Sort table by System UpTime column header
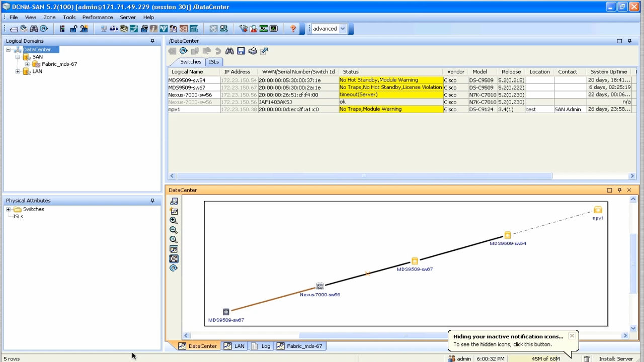This screenshot has height=362, width=644. (609, 72)
